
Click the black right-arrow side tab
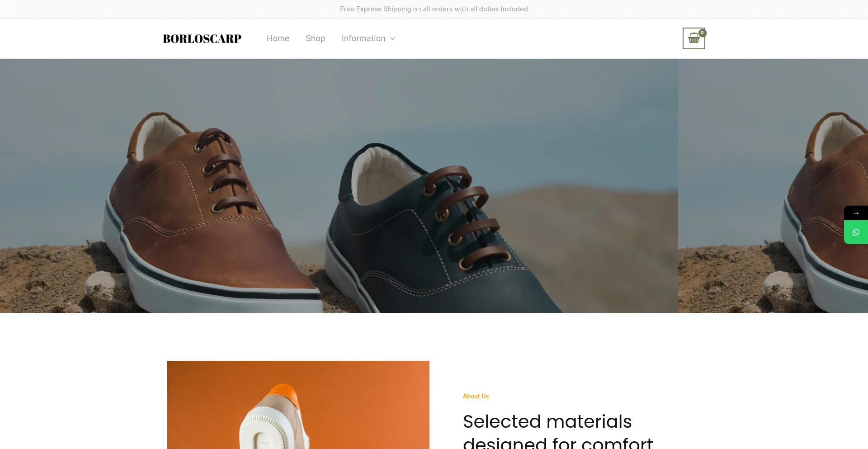click(x=856, y=213)
